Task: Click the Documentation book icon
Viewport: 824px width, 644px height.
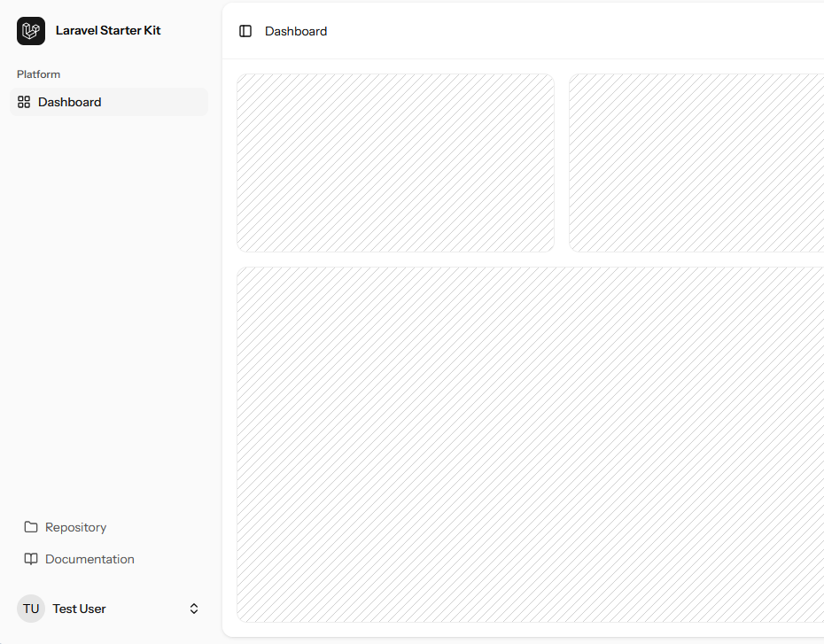Action: coord(31,559)
